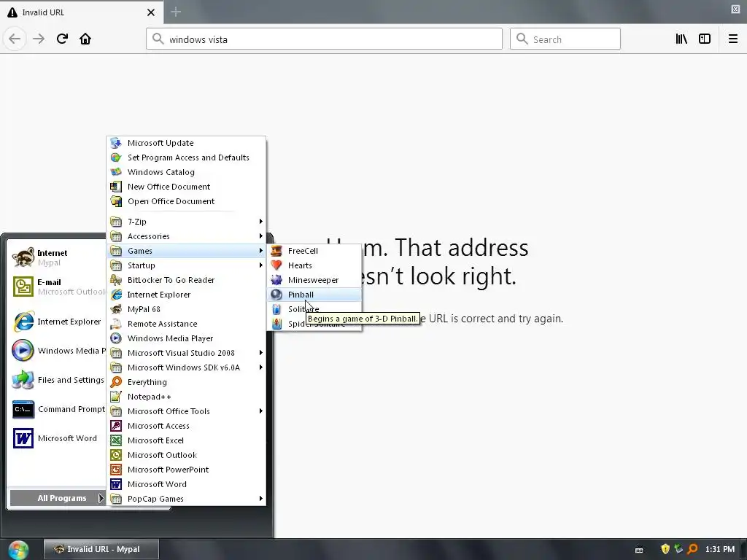Expand Microsoft Windows SDK v6.0A arrow
The height and width of the screenshot is (560, 747).
pos(260,367)
